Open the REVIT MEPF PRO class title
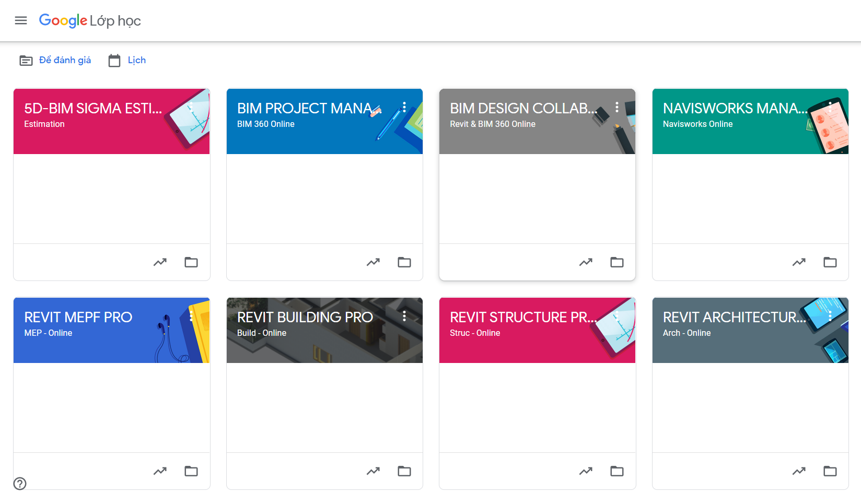The width and height of the screenshot is (861, 504). (x=78, y=318)
